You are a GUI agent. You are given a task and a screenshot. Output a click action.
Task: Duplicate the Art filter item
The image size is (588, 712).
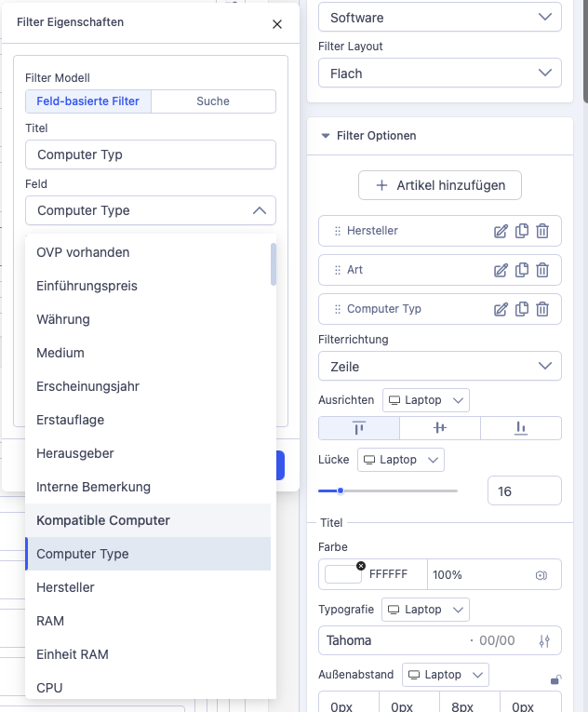522,270
